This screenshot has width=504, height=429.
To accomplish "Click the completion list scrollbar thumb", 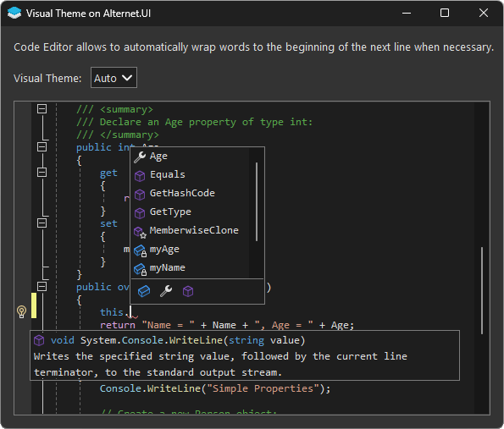I will coord(257,201).
